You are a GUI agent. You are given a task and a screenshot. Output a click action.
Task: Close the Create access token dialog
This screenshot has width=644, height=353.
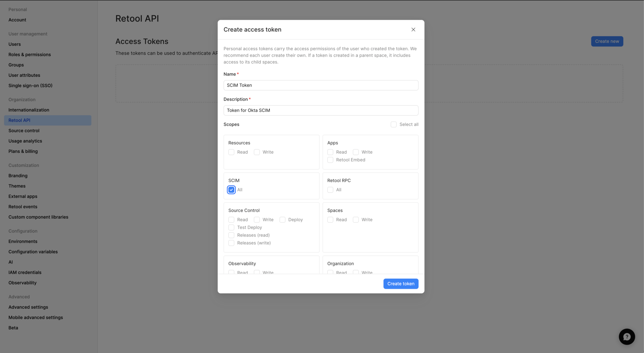click(413, 29)
